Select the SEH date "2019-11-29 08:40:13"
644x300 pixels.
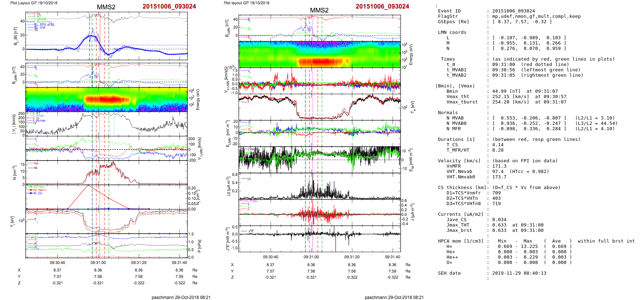(519, 273)
